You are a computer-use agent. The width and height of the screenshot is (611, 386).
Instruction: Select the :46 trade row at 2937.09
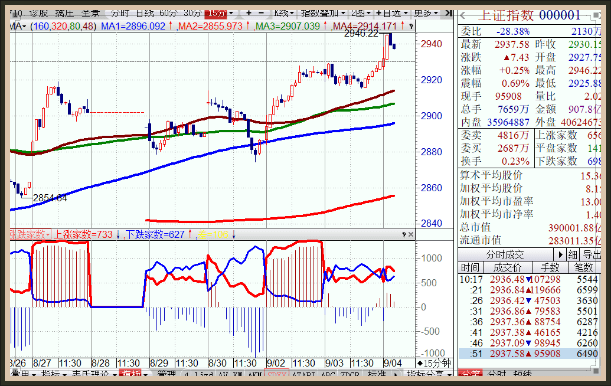coord(529,343)
